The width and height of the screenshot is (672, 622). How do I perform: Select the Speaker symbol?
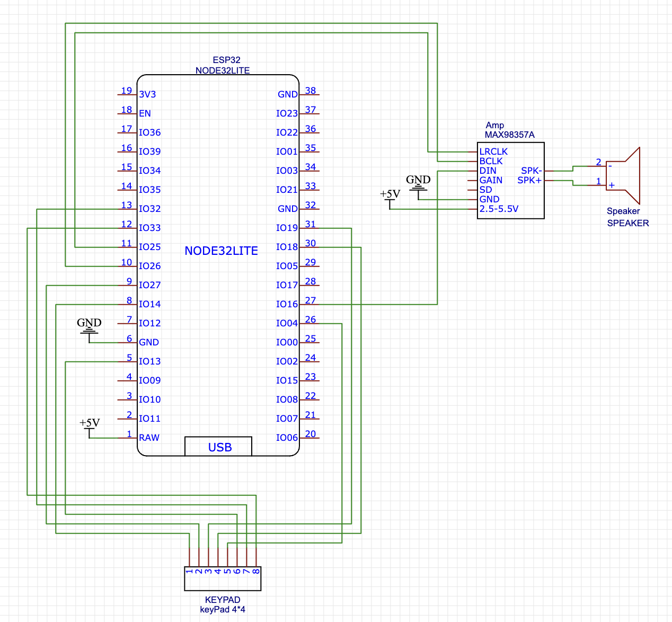point(625,175)
